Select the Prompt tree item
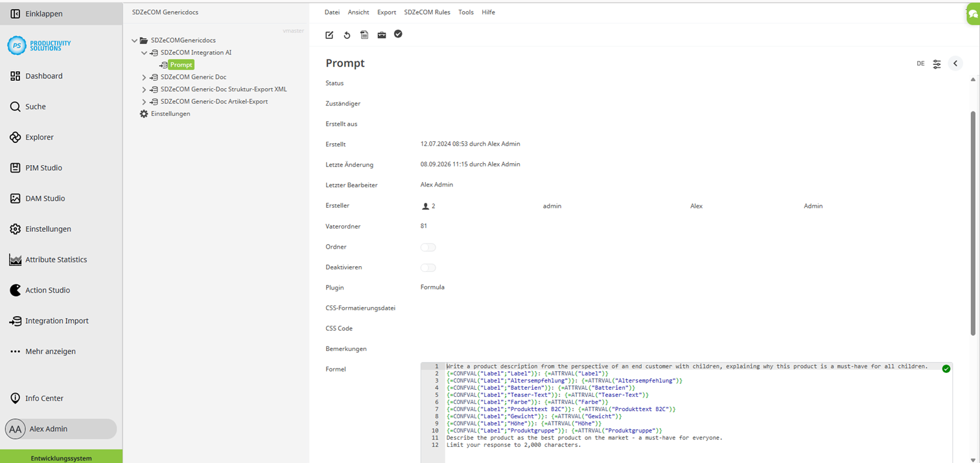 [181, 65]
